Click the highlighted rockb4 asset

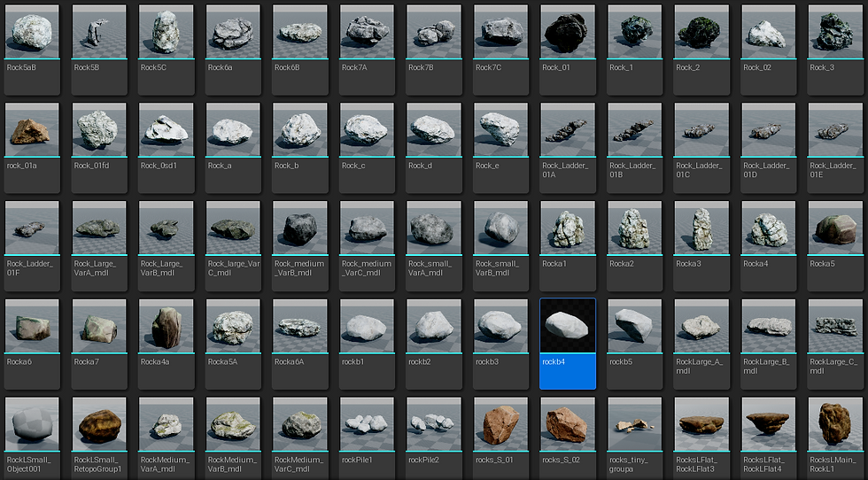[x=568, y=344]
